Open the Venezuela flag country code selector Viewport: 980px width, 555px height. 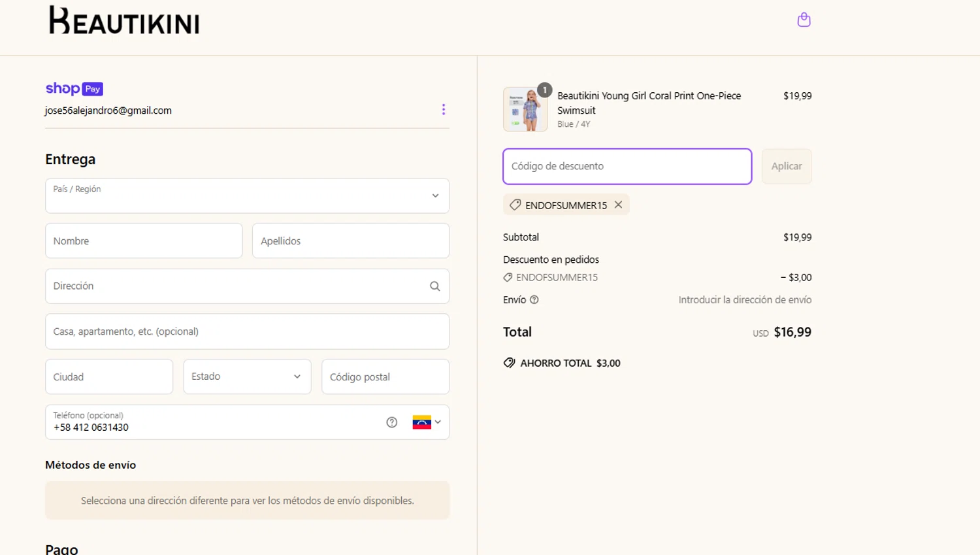(x=427, y=422)
